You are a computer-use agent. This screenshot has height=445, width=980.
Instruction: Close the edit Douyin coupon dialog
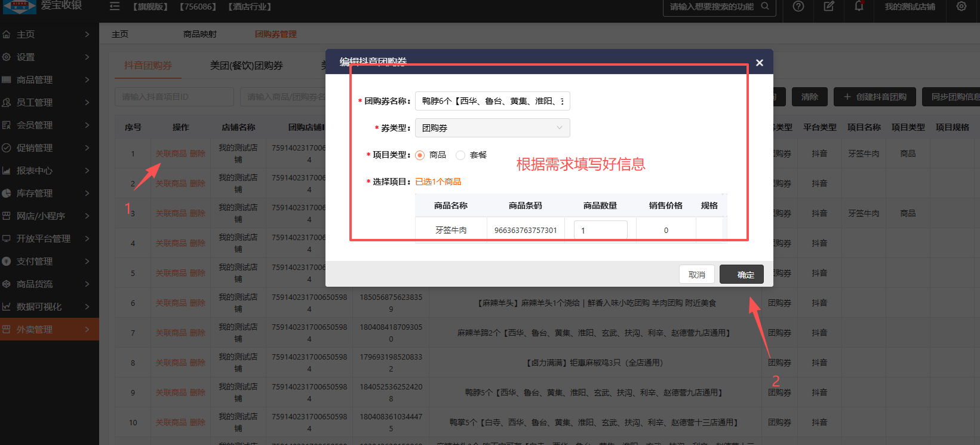pos(759,63)
